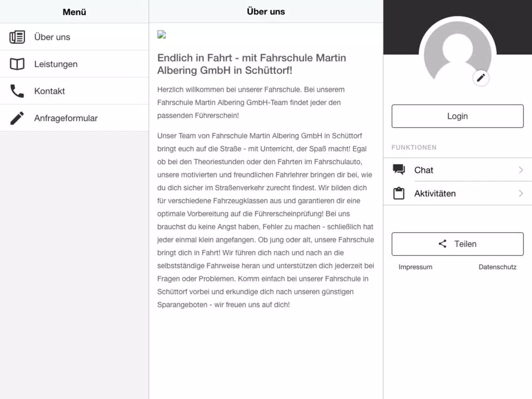Click the Teilen share button
The height and width of the screenshot is (399, 532).
pos(458,244)
